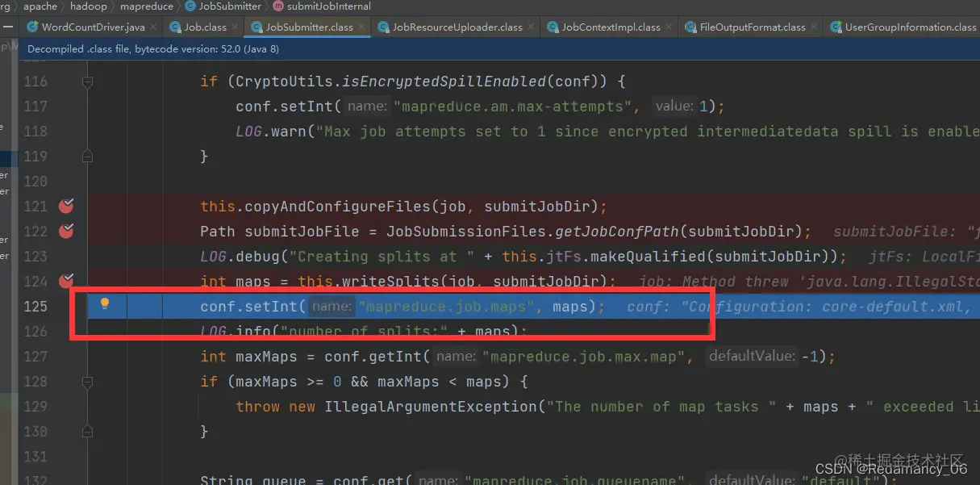980x485 pixels.
Task: Collapse the fold marker at line 130
Action: (87, 432)
